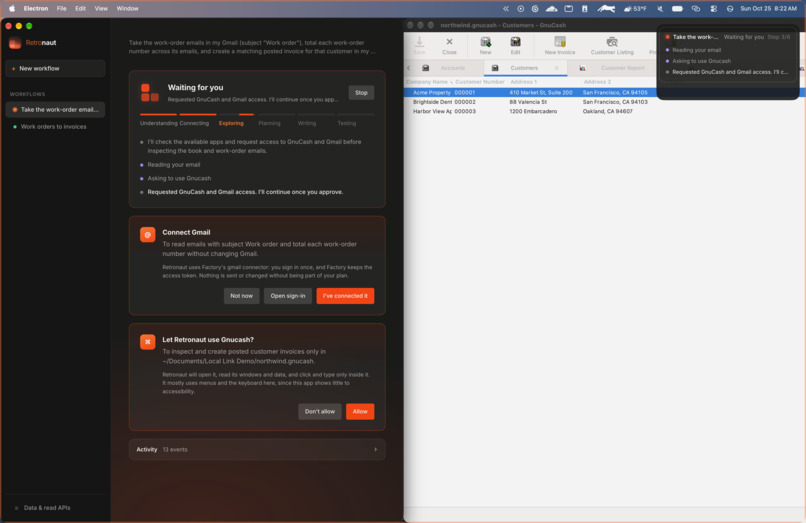806x523 pixels.
Task: Expand the Activity 13 events row
Action: coord(257,449)
